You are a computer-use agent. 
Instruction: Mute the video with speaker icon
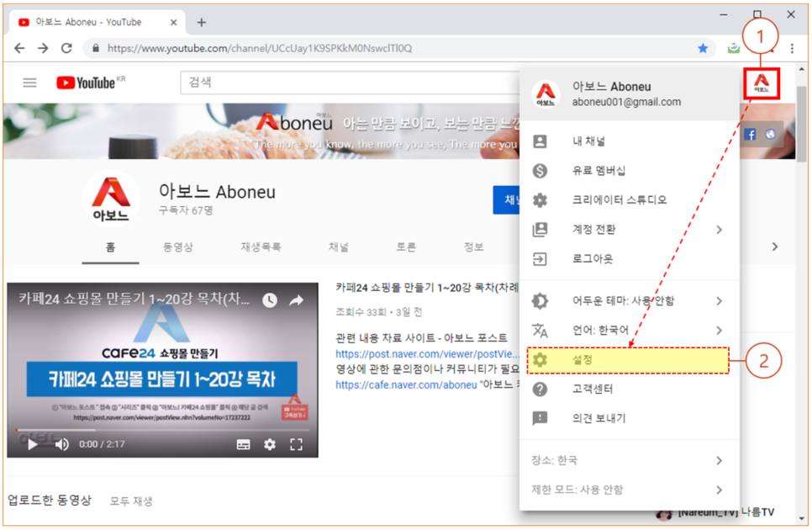pos(62,444)
